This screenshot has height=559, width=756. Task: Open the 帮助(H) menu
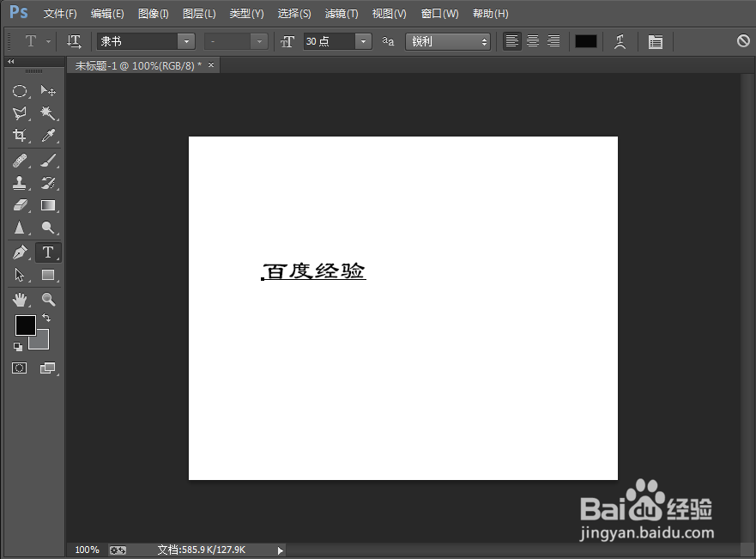tap(490, 14)
